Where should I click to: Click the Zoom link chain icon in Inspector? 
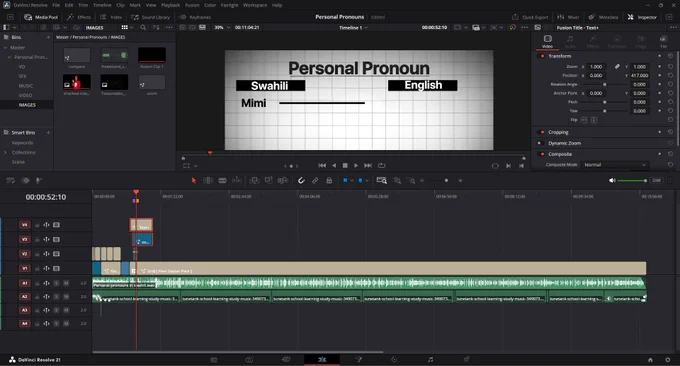coord(617,66)
